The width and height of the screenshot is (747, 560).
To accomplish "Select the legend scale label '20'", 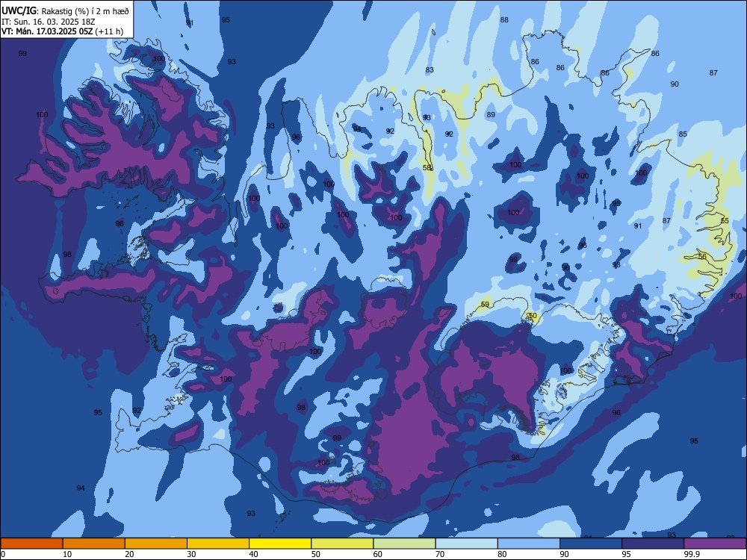I will pyautogui.click(x=129, y=554).
